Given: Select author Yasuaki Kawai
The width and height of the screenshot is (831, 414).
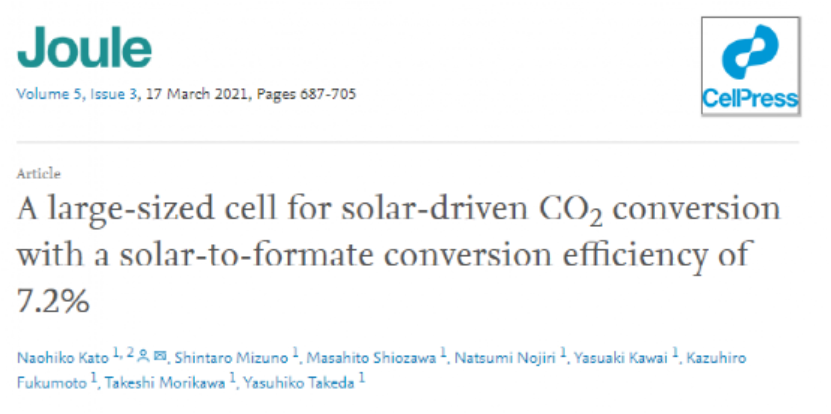Looking at the screenshot, I should point(619,358).
